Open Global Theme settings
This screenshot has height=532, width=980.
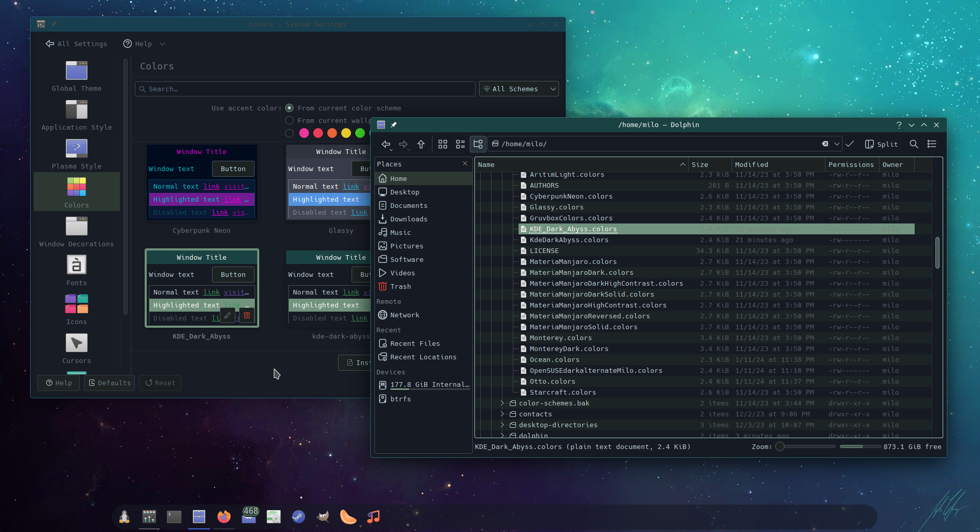pos(77,76)
